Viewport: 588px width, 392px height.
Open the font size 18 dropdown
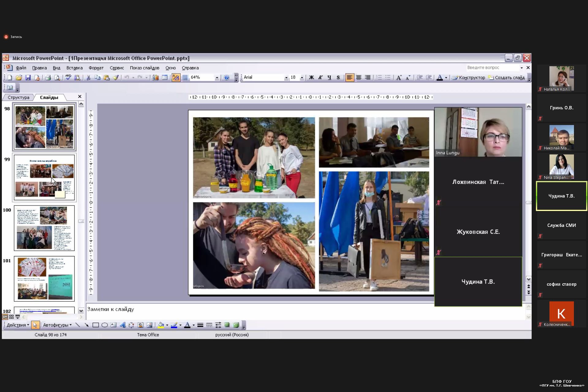(x=302, y=78)
